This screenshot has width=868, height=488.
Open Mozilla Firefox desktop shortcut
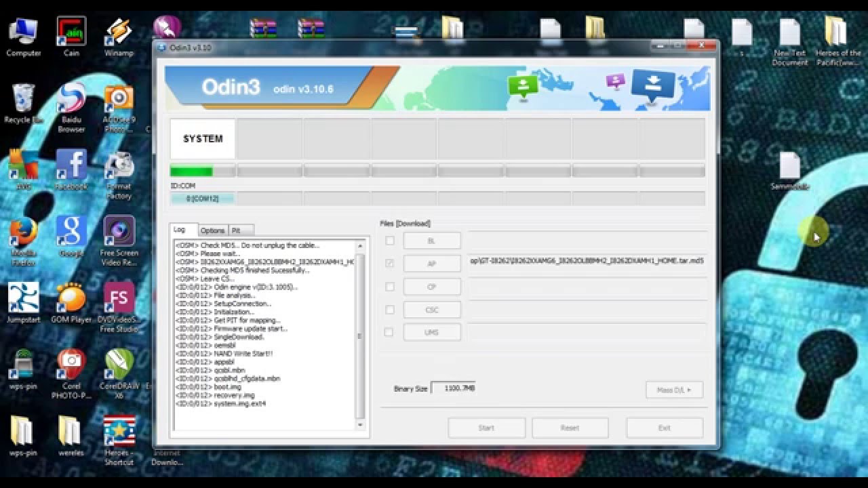[23, 241]
